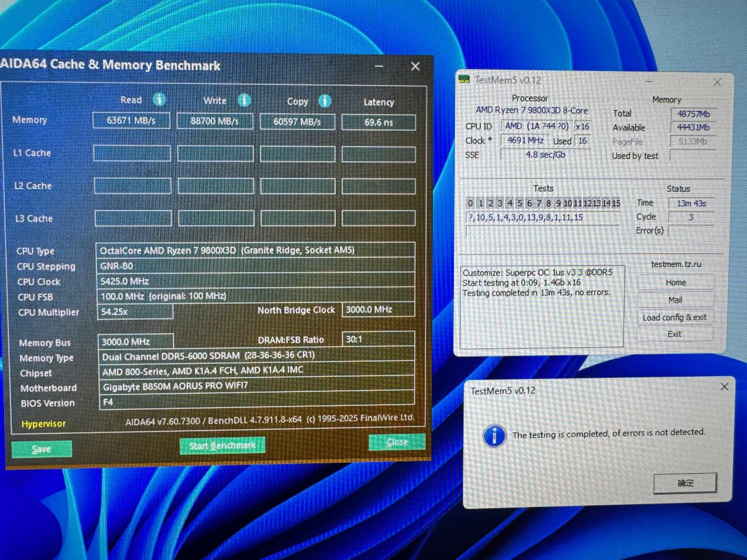This screenshot has width=747, height=560.
Task: Click the Copy info icon in AIDA64
Action: [x=325, y=101]
